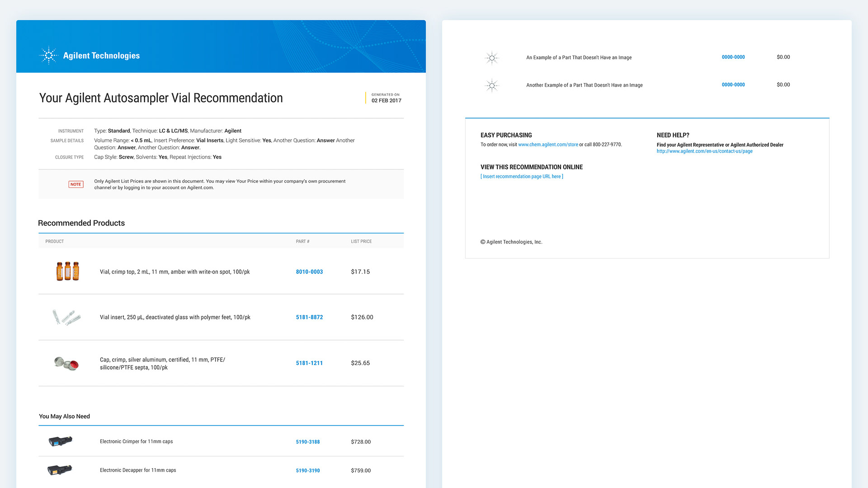Image resolution: width=868 pixels, height=488 pixels.
Task: Click 0000-0000 link beside 'Another Example' part
Action: click(x=733, y=85)
